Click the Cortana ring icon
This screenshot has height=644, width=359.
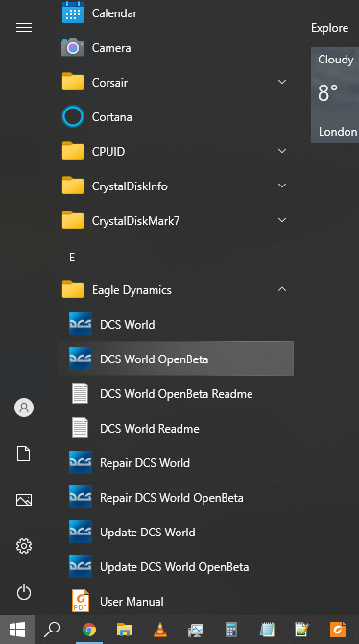coord(73,116)
